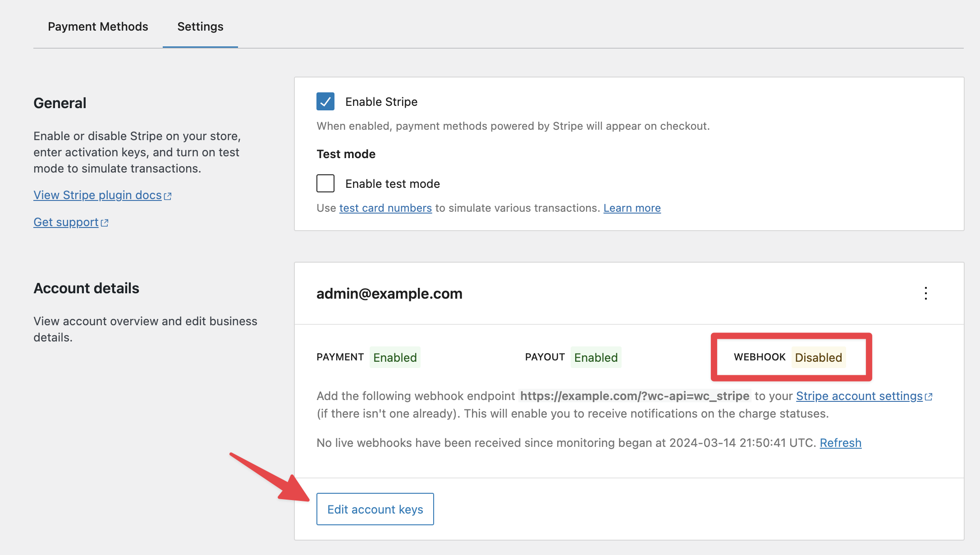Enable test mode
The height and width of the screenshot is (555, 980).
pyautogui.click(x=325, y=183)
